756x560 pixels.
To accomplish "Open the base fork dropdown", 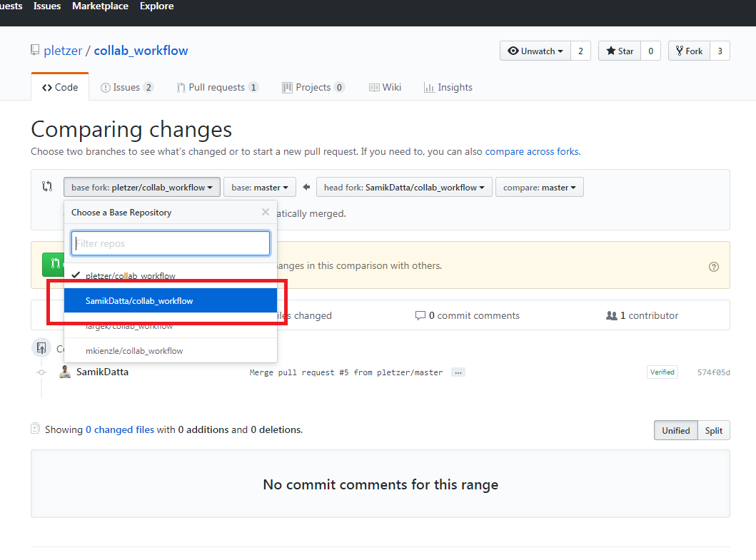I will click(142, 187).
